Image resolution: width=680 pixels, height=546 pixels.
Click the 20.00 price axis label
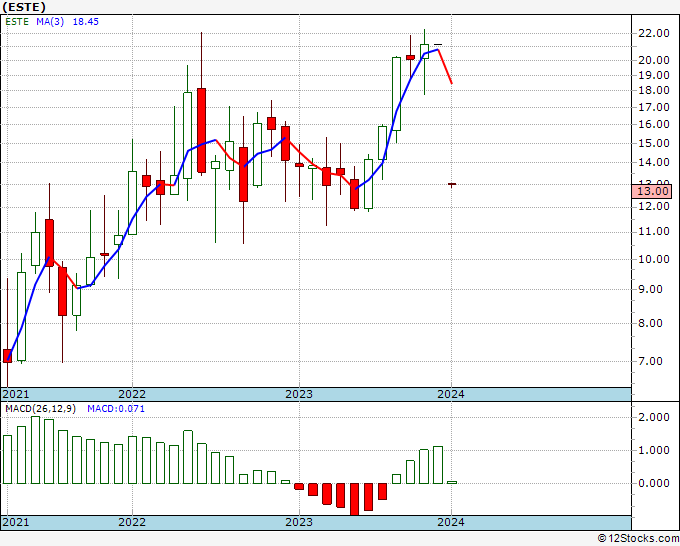(654, 61)
